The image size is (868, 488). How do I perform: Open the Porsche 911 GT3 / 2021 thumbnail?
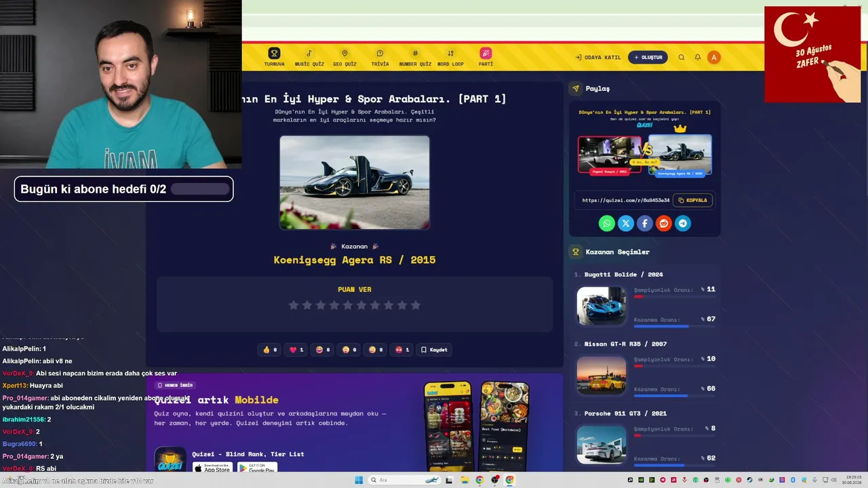[601, 445]
